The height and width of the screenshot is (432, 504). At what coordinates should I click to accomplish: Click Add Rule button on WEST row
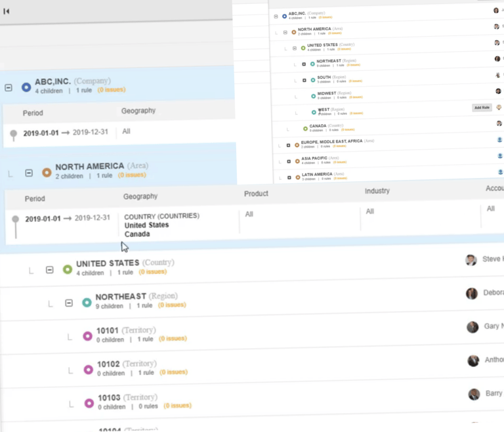pos(482,108)
